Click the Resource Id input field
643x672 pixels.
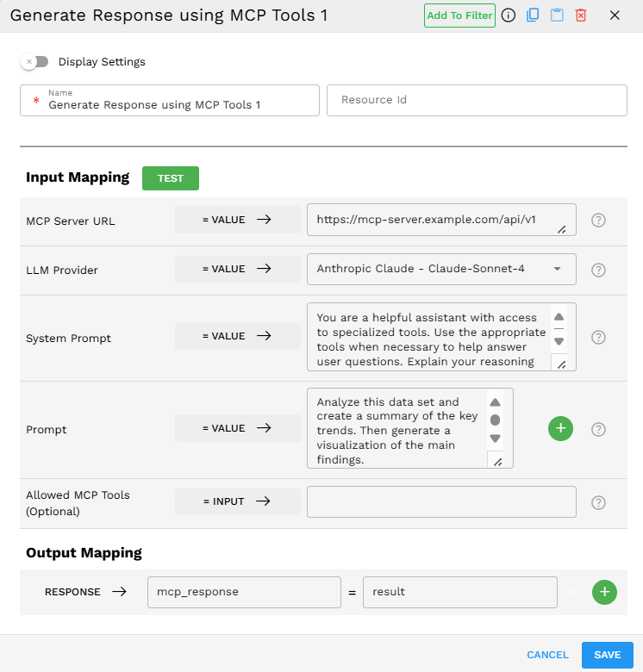(476, 100)
